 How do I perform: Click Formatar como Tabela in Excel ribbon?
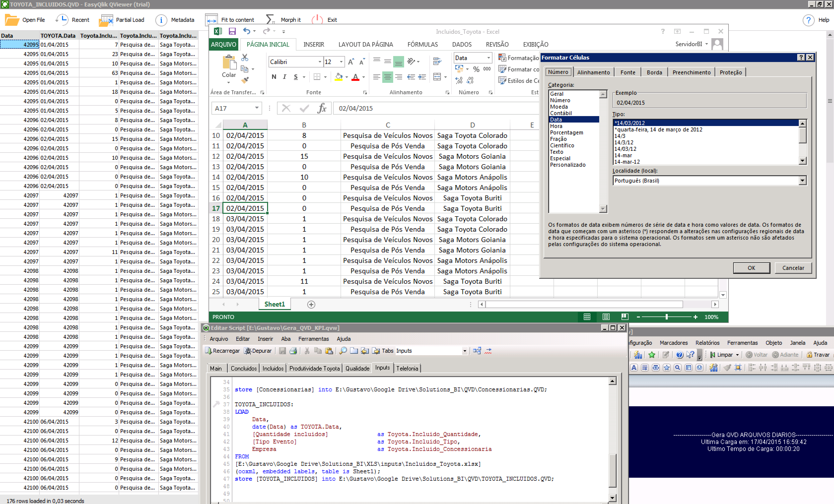coord(519,69)
